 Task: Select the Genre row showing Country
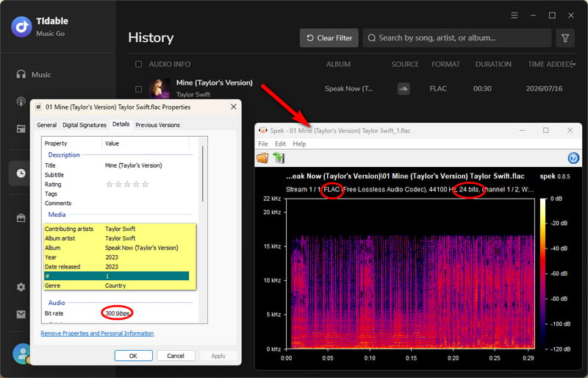point(116,285)
